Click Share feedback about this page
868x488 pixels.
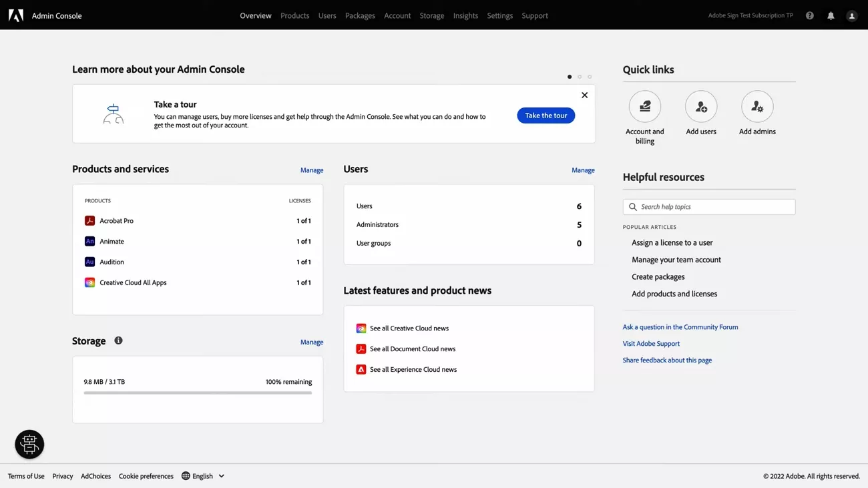tap(667, 360)
